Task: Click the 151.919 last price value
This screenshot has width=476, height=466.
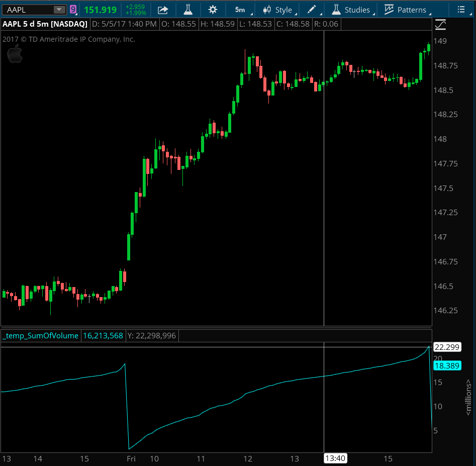Action: (x=100, y=10)
